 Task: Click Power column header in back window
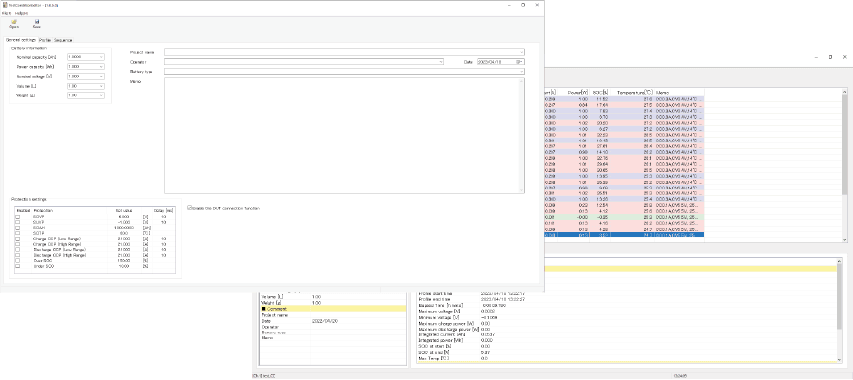click(577, 92)
